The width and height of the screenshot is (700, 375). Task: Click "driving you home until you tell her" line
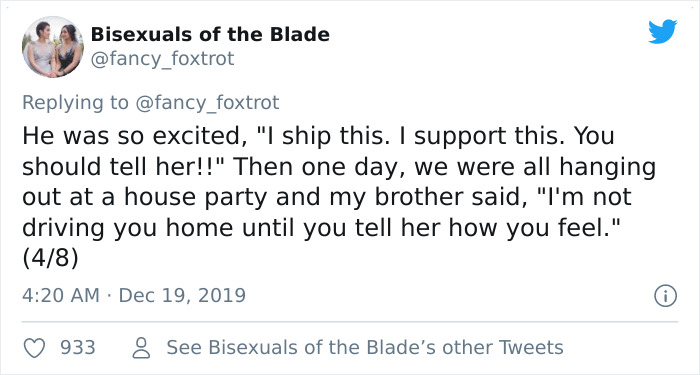point(321,228)
